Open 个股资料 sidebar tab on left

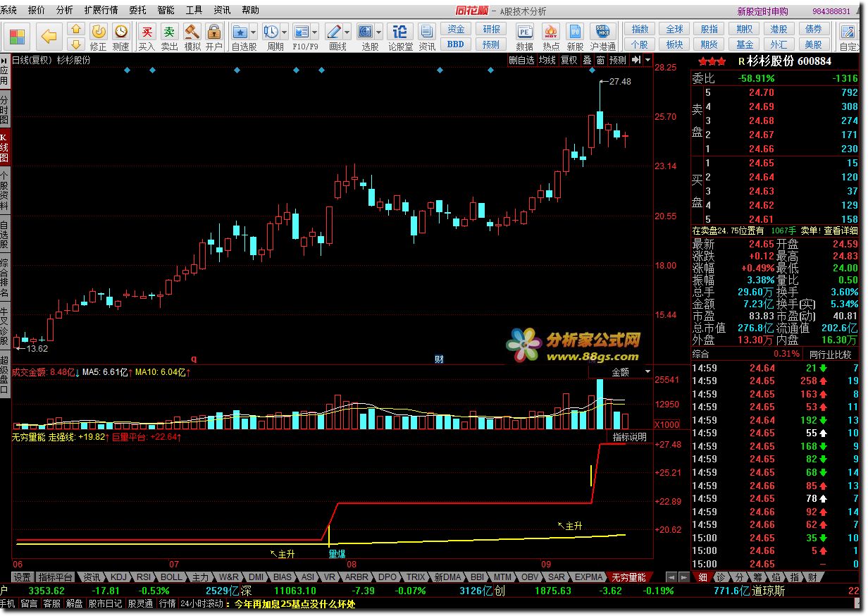(x=5, y=192)
